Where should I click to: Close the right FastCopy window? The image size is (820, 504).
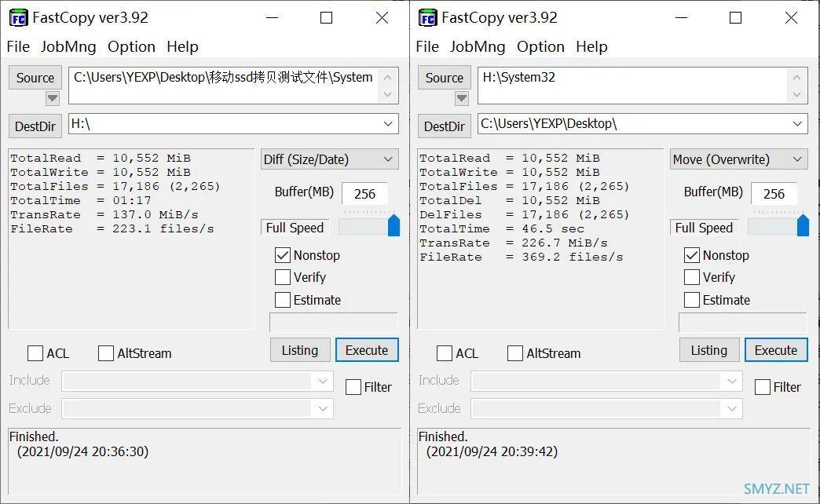[x=791, y=18]
